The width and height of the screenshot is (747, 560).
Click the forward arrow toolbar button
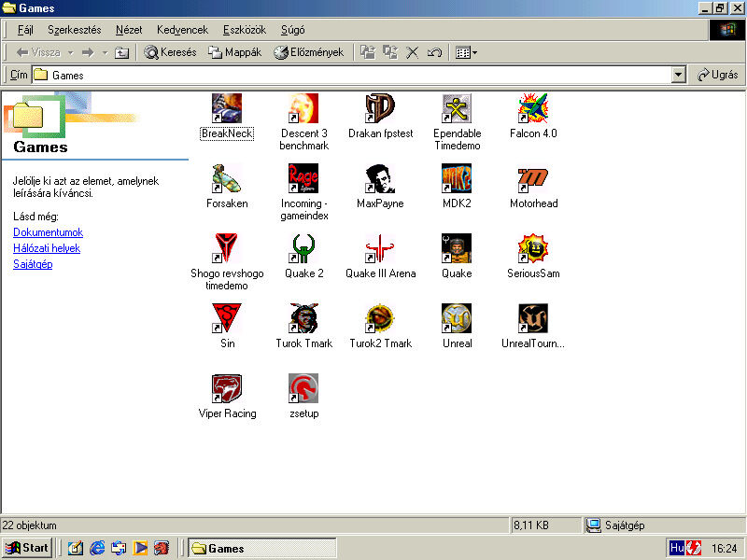pos(88,52)
